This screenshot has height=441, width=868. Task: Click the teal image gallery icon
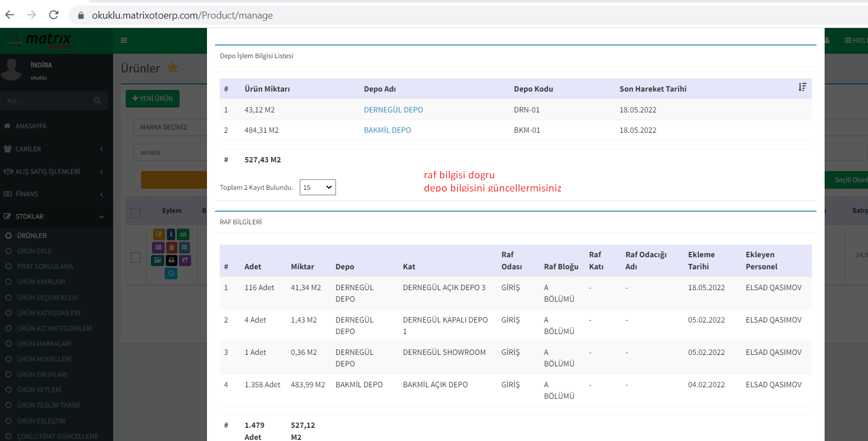click(x=158, y=260)
